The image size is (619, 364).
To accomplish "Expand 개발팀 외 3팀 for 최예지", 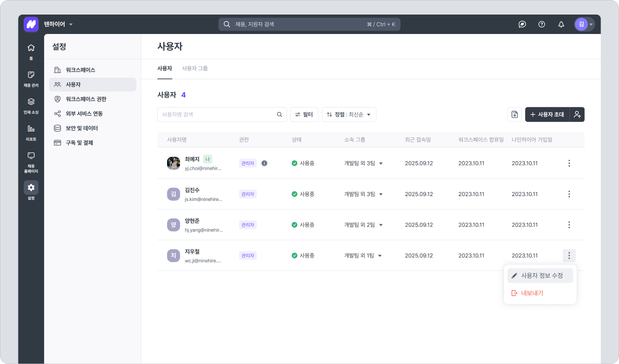I will pos(364,163).
